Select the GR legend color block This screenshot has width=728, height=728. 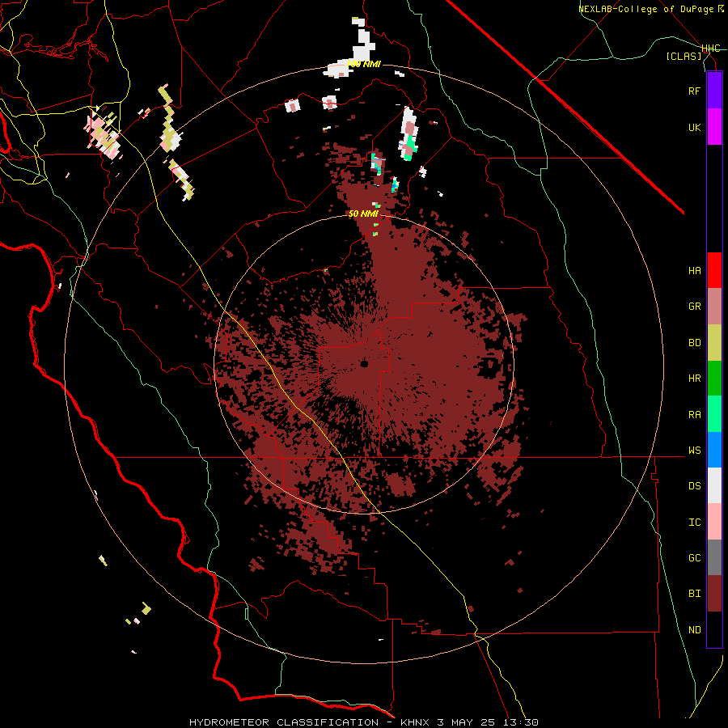[x=714, y=307]
